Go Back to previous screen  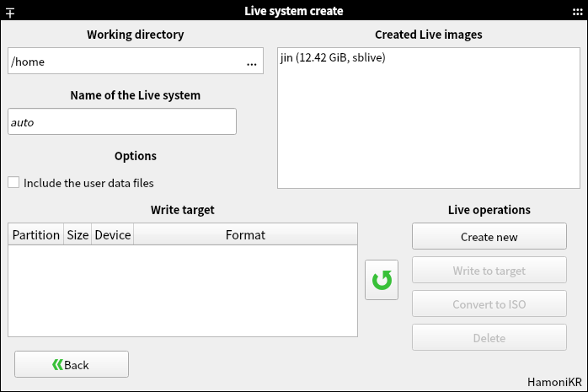tap(72, 364)
